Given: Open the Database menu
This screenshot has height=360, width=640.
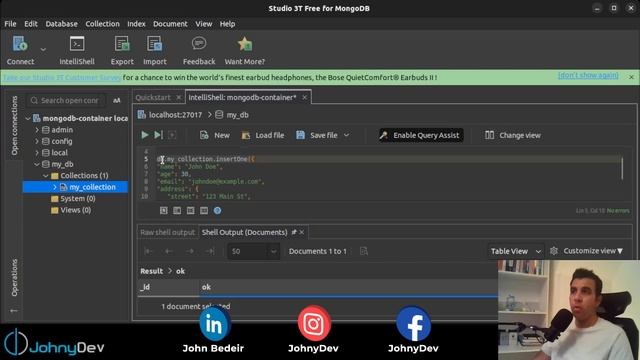Looking at the screenshot, I should [61, 24].
